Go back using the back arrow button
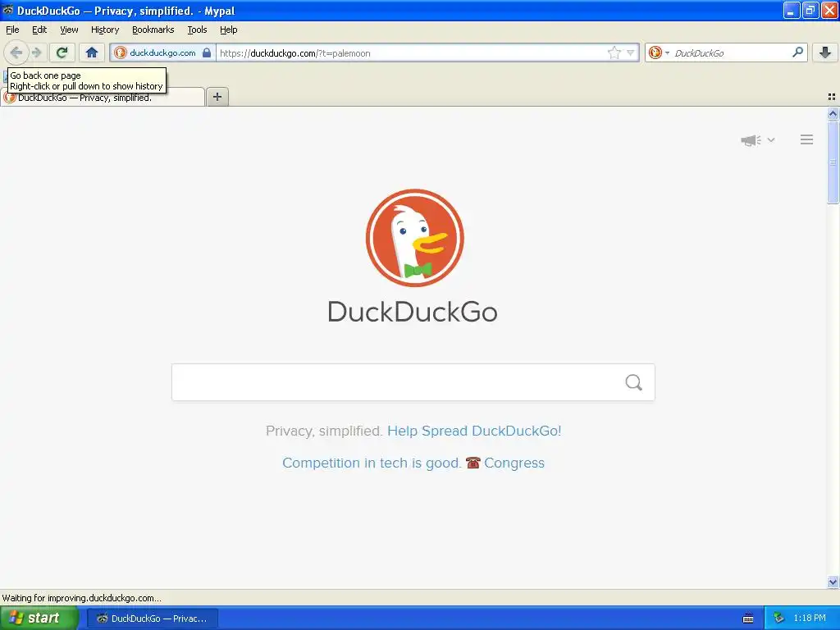This screenshot has width=840, height=630. point(16,52)
